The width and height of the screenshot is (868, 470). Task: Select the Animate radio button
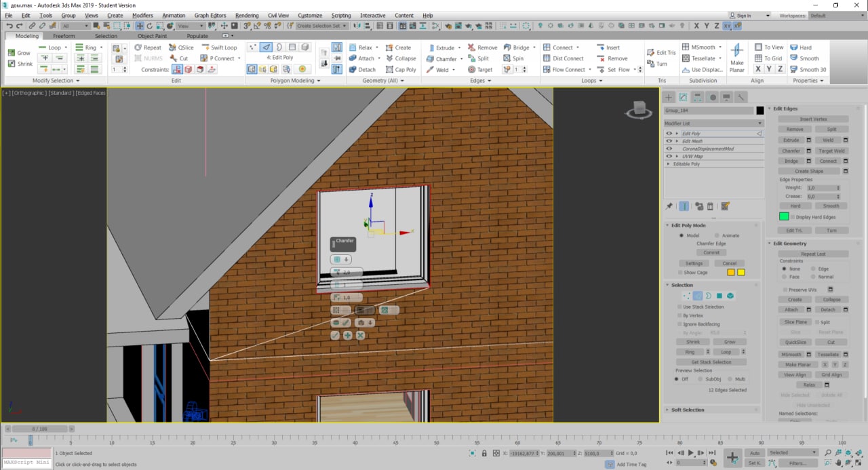coord(717,235)
